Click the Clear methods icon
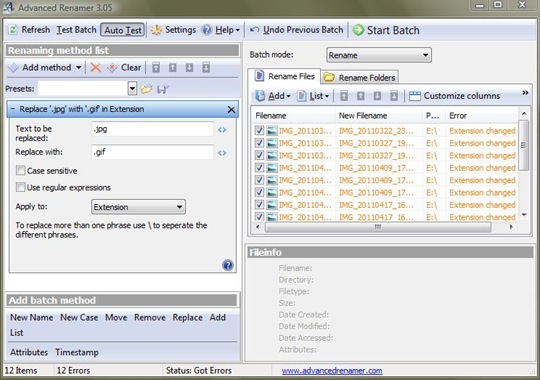The image size is (540, 380). tap(112, 68)
